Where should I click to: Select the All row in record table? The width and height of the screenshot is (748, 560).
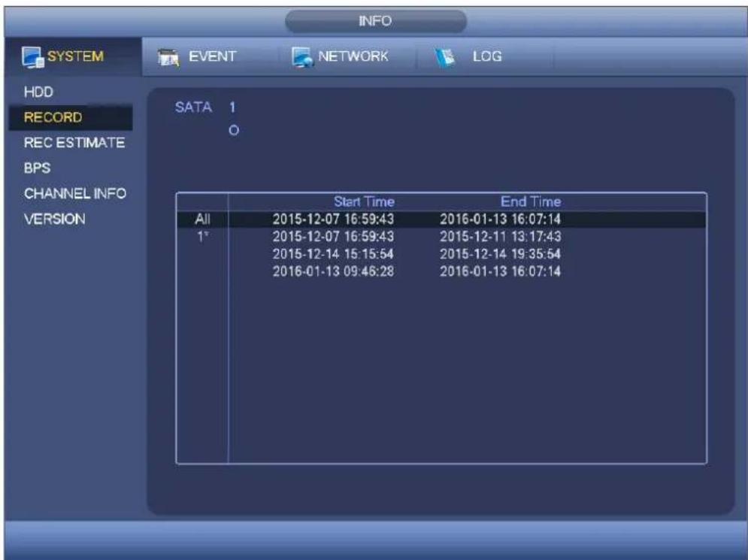[441, 219]
